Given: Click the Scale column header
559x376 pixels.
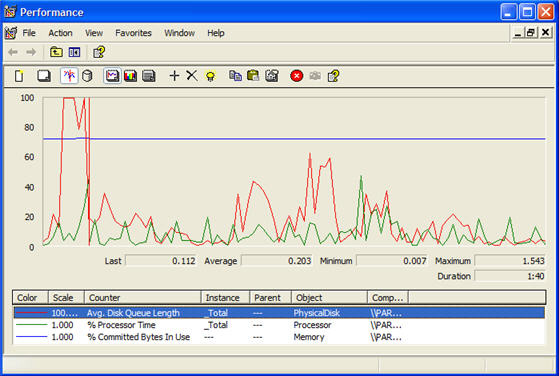Looking at the screenshot, I should pos(66,297).
